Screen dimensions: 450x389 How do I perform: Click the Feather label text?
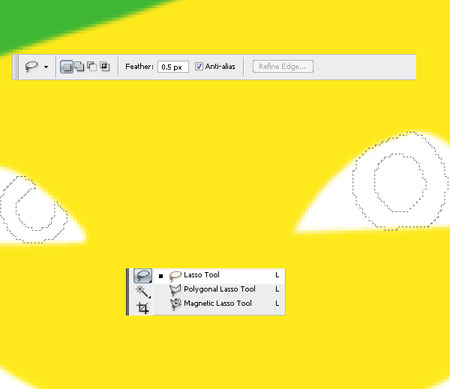pyautogui.click(x=139, y=67)
